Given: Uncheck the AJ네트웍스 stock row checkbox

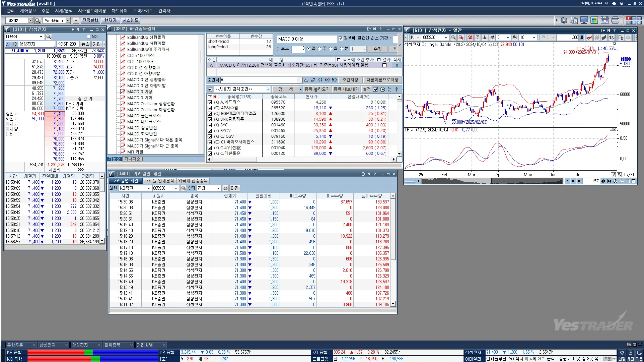Looking at the screenshot, I should click(x=210, y=102).
